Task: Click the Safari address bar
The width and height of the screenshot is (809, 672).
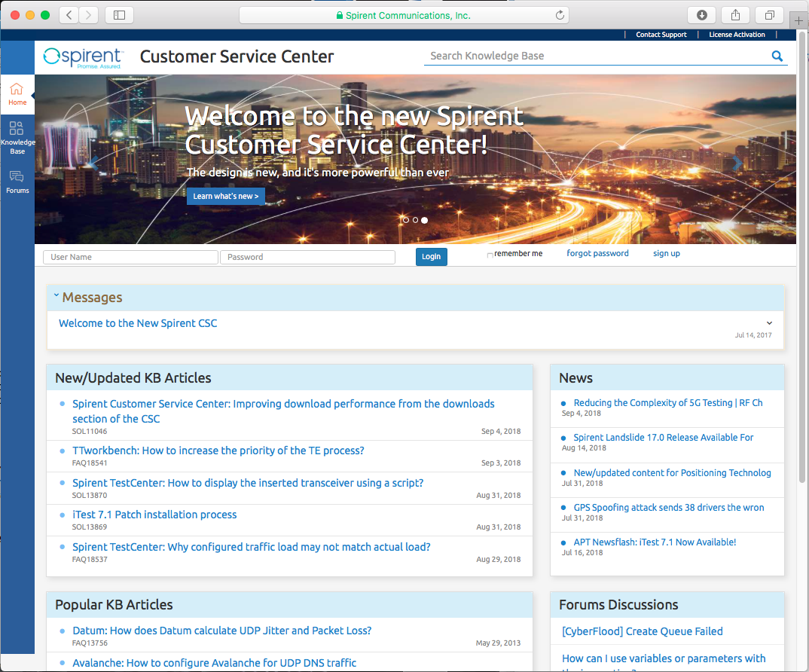Action: point(404,15)
